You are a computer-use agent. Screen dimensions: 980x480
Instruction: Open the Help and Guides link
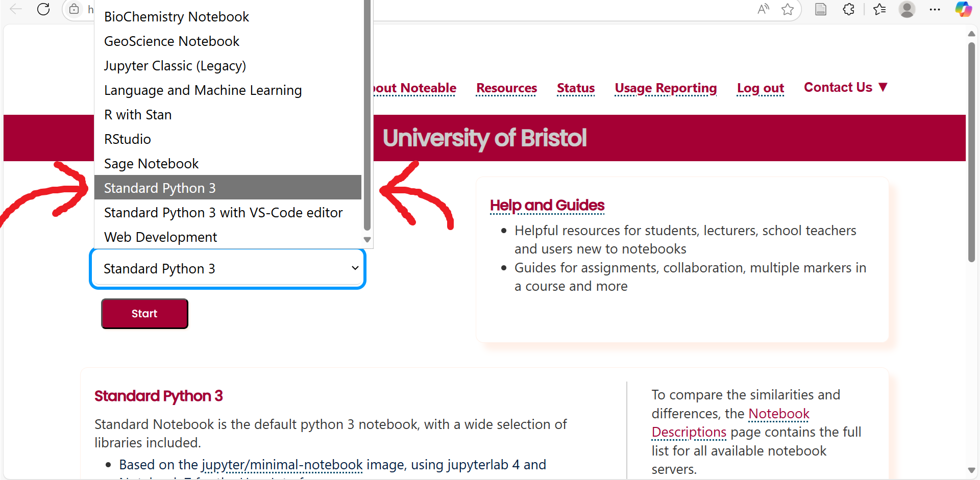click(x=547, y=205)
